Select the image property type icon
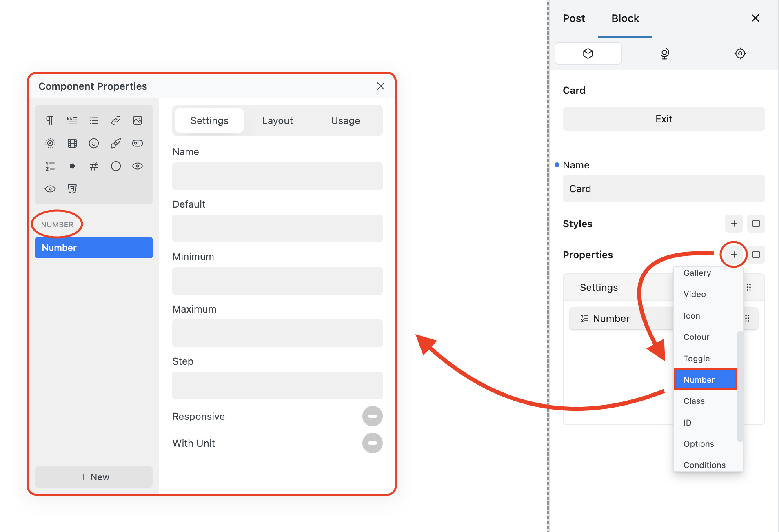Image resolution: width=779 pixels, height=532 pixels. click(x=138, y=120)
